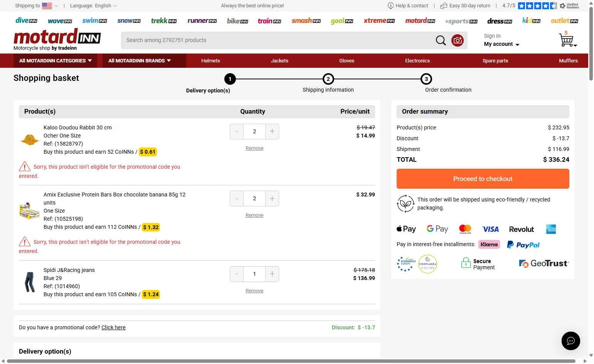Open the Electronics category

[x=417, y=61]
